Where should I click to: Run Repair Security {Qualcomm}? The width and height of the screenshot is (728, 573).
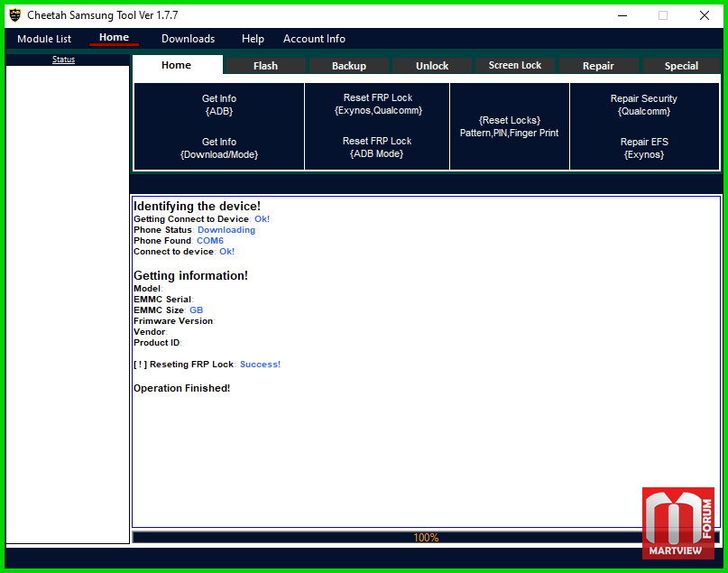pos(644,105)
